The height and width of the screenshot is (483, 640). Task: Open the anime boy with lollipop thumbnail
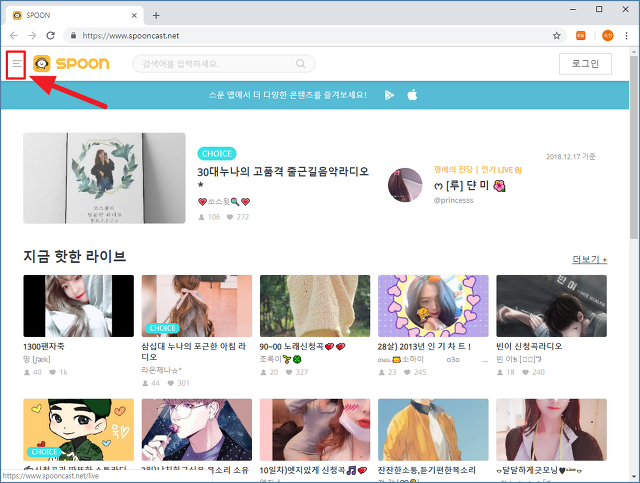(197, 430)
